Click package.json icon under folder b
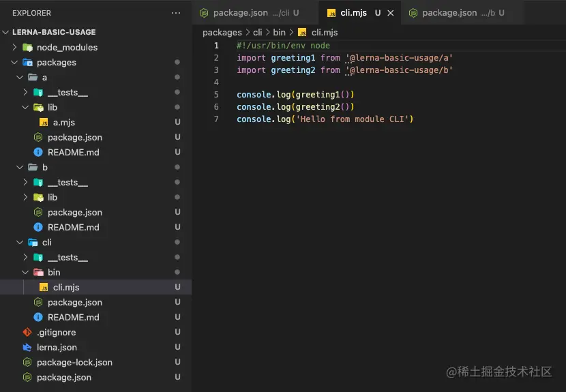The image size is (566, 392). pyautogui.click(x=38, y=212)
